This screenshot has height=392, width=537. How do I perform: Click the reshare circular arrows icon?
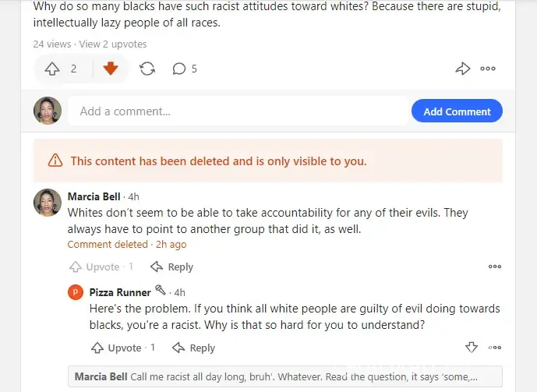(147, 69)
